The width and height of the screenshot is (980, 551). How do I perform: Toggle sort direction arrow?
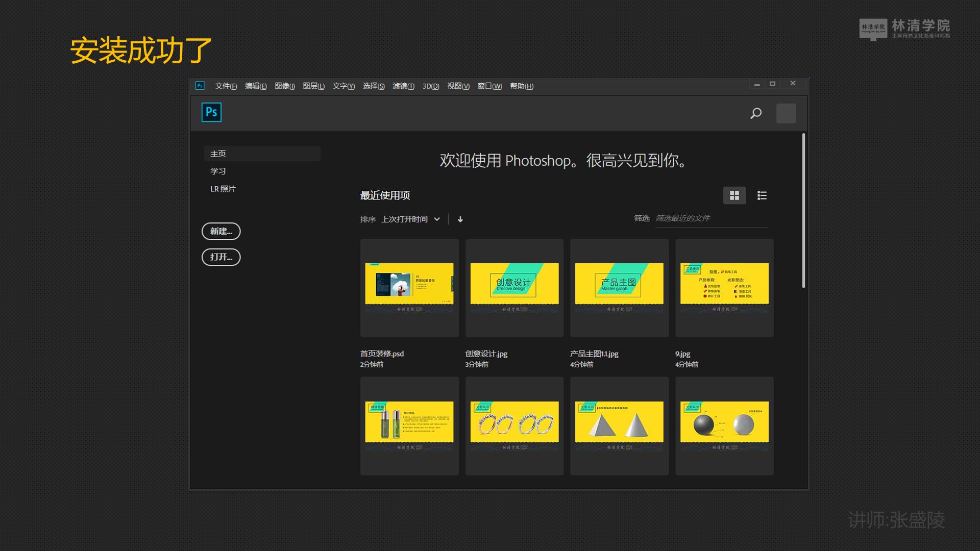pyautogui.click(x=460, y=219)
